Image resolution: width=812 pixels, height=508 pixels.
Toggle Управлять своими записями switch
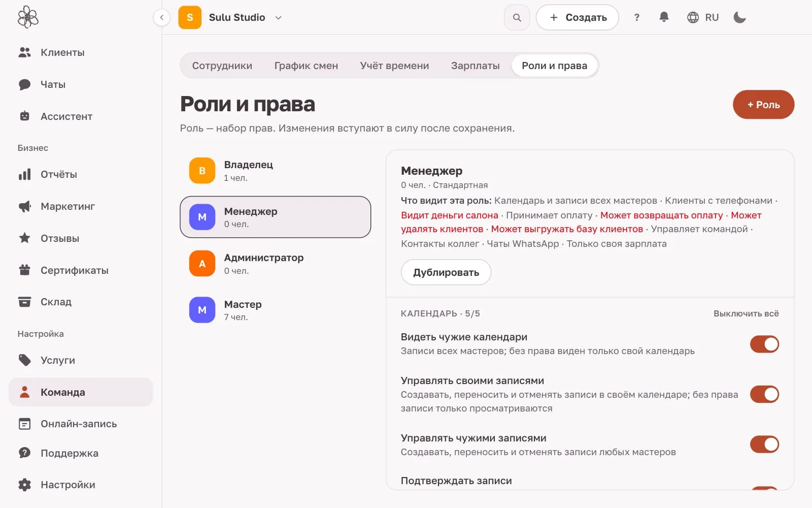point(764,394)
